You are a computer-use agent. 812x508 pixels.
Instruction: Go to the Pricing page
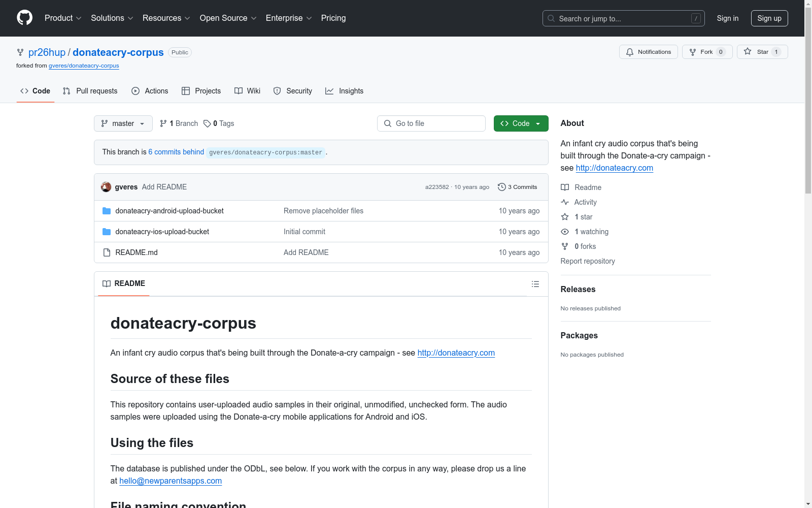[x=333, y=18]
